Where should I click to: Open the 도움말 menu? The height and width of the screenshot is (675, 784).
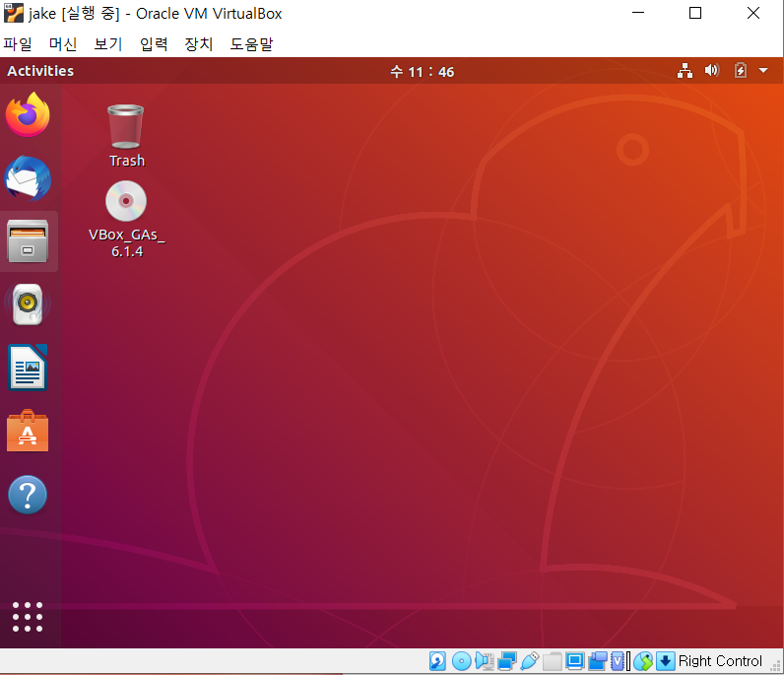[251, 44]
